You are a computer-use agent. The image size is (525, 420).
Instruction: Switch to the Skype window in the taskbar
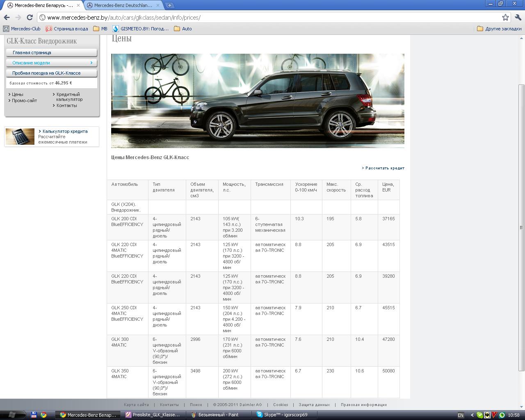point(283,415)
